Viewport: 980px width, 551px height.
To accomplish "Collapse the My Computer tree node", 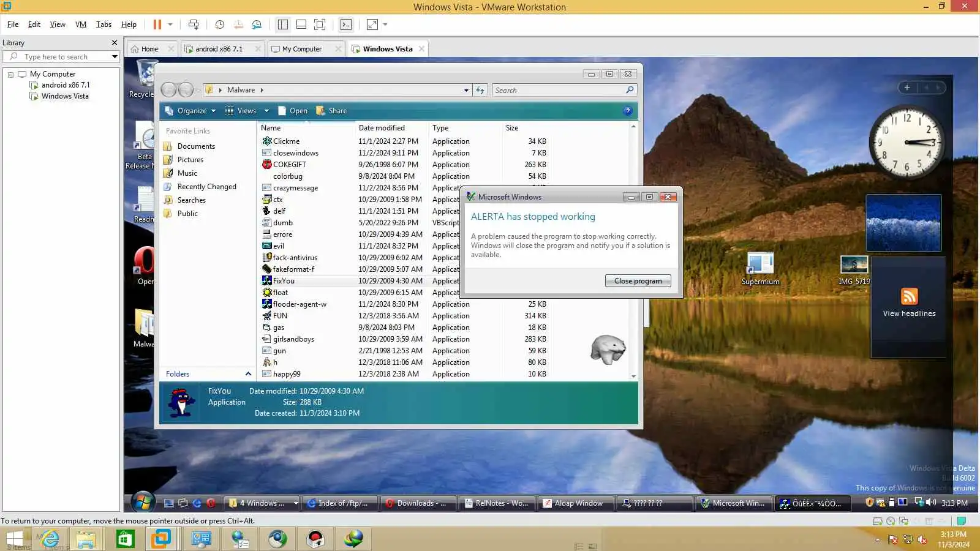I will (x=10, y=74).
